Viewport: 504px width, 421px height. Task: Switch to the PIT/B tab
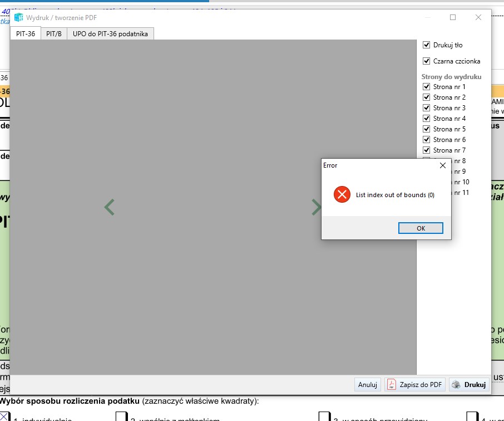(x=54, y=34)
